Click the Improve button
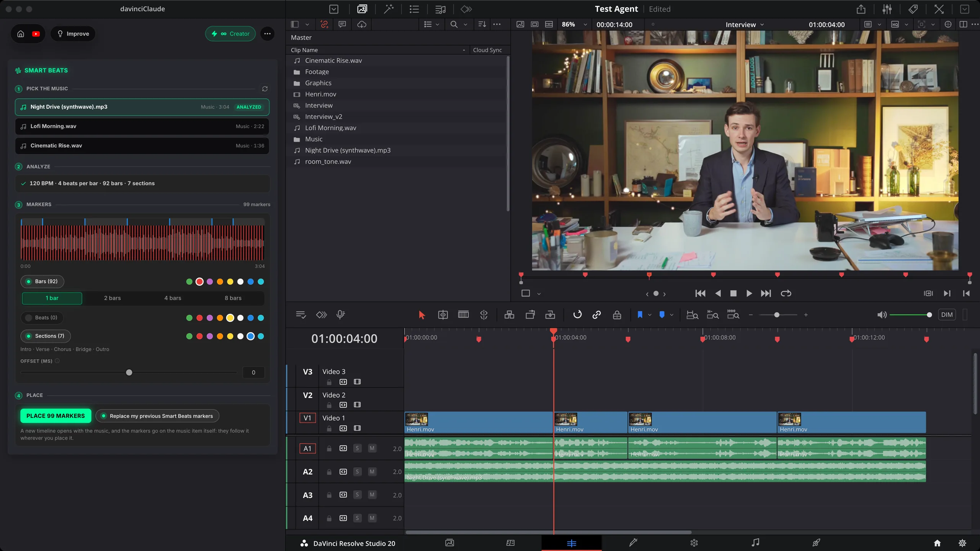The height and width of the screenshot is (551, 980). tap(73, 34)
